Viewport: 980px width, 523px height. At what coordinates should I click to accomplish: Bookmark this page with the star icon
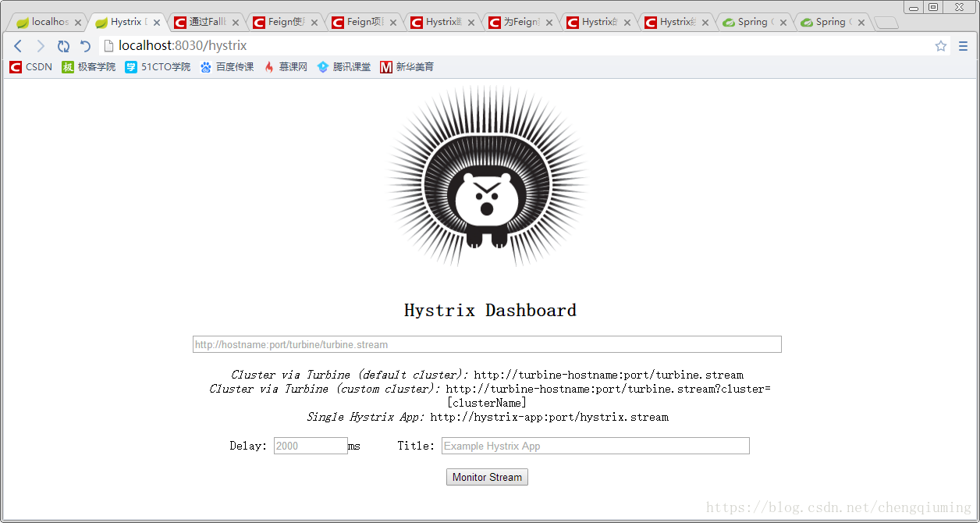click(x=941, y=46)
